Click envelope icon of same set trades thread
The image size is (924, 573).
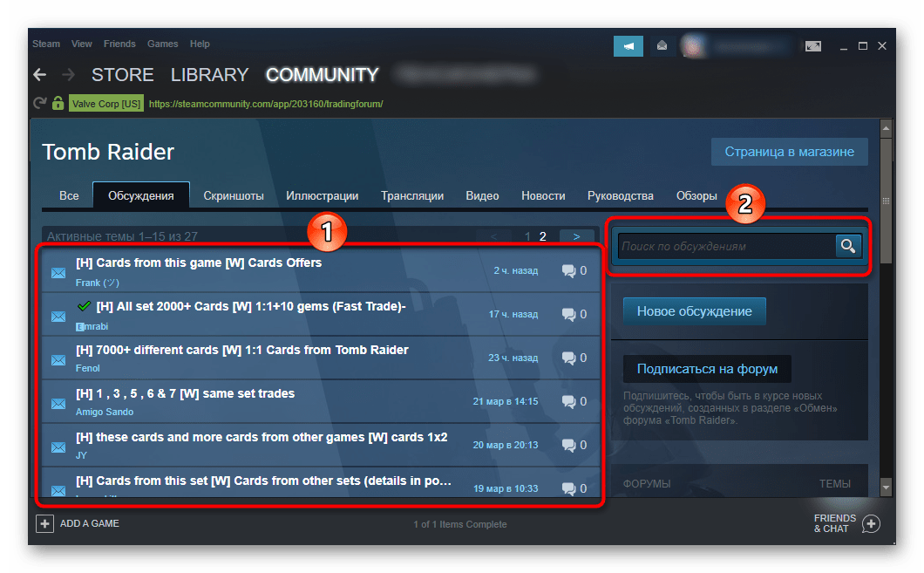[58, 404]
